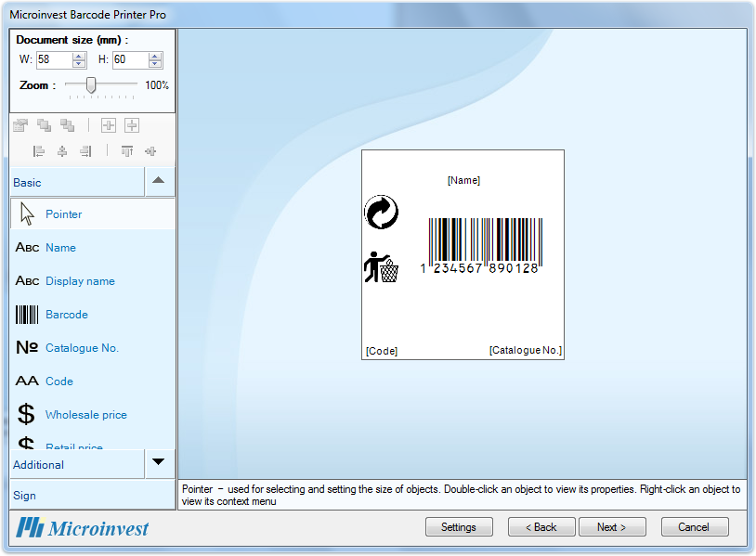Click the align-left toolbar icon

click(x=38, y=151)
